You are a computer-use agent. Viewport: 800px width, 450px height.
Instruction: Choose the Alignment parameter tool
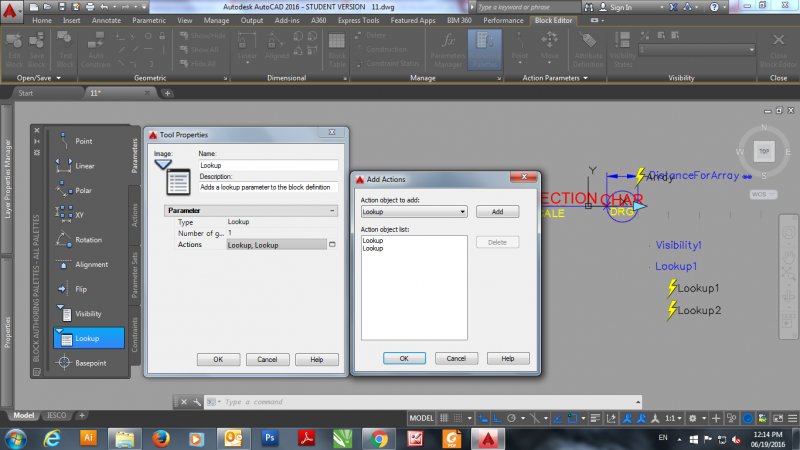click(x=91, y=264)
